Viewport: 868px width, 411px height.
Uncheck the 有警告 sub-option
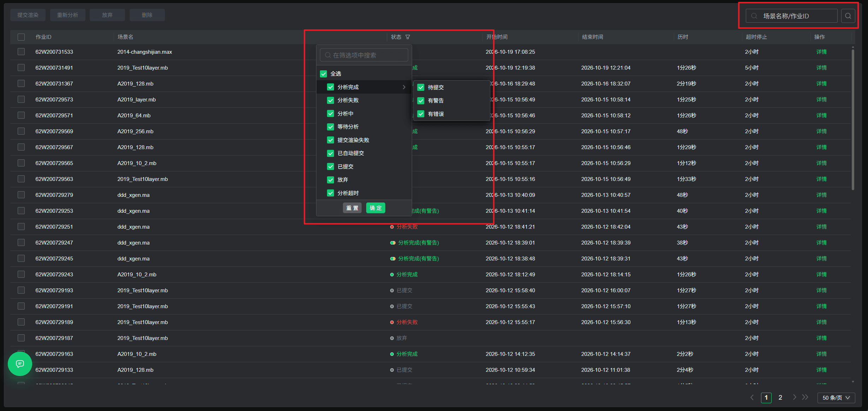pyautogui.click(x=421, y=101)
